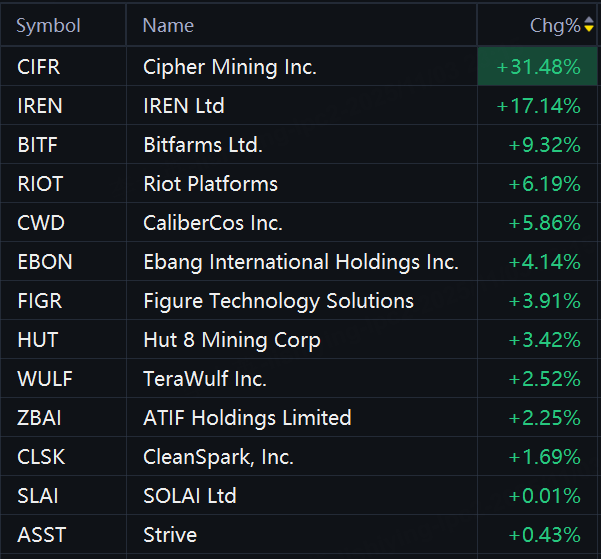Select the Bitfarms +9.32% change value
Screen dimensions: 601x559
point(544,145)
